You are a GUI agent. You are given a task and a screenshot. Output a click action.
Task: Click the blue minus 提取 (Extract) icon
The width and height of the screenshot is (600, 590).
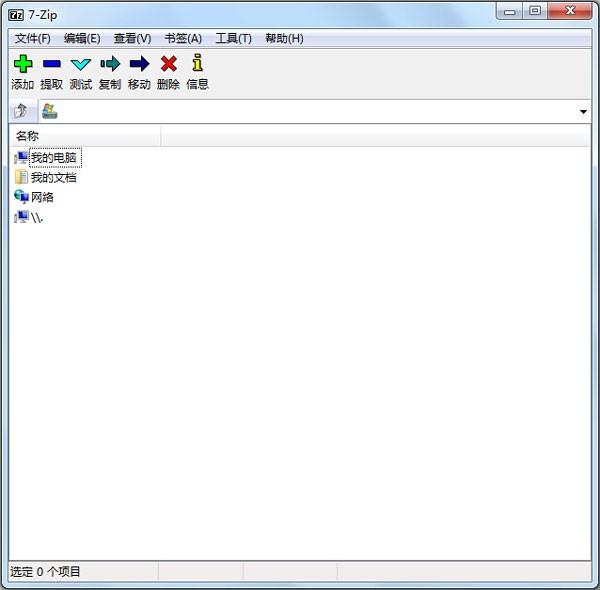point(52,64)
